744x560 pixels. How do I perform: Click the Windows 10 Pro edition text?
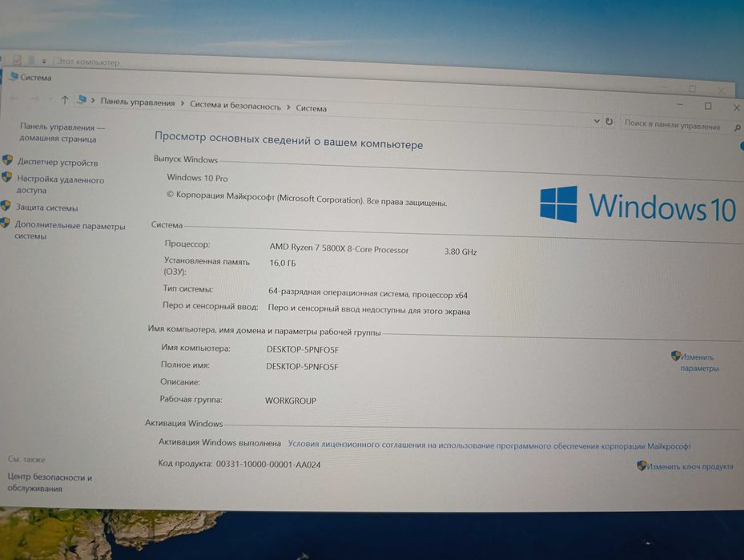coord(197,178)
